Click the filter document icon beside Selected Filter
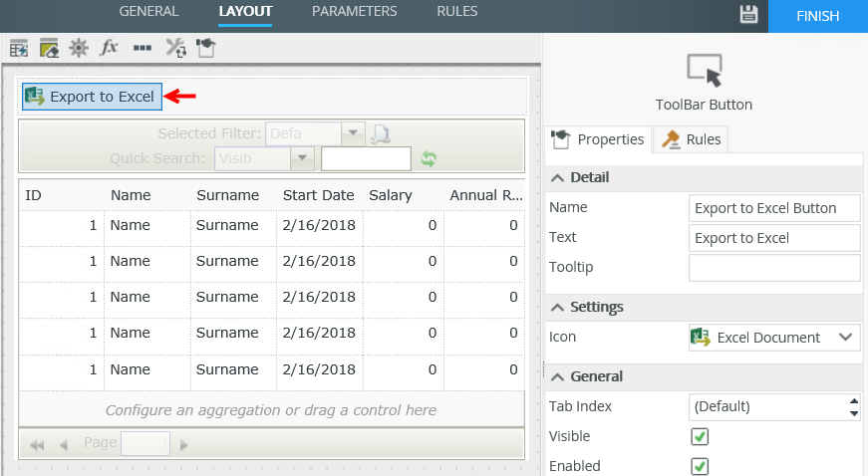The width and height of the screenshot is (868, 476). [381, 134]
